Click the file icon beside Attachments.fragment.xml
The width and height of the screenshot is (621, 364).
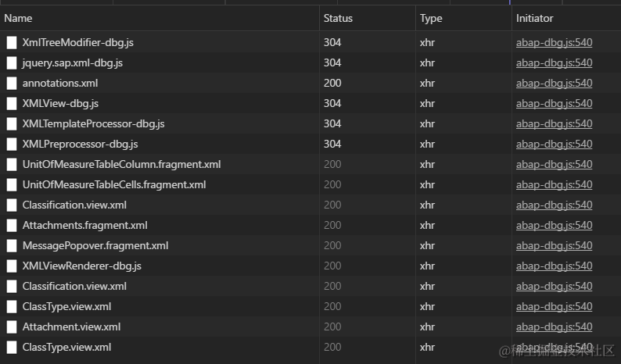pyautogui.click(x=12, y=225)
